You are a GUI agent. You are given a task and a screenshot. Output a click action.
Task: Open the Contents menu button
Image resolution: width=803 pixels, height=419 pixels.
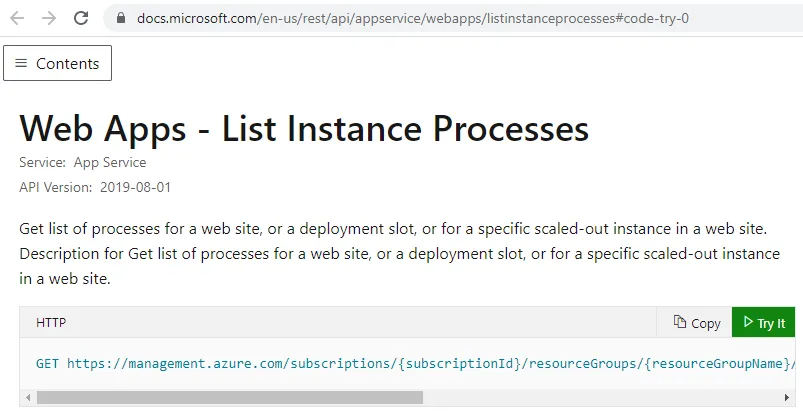click(57, 63)
